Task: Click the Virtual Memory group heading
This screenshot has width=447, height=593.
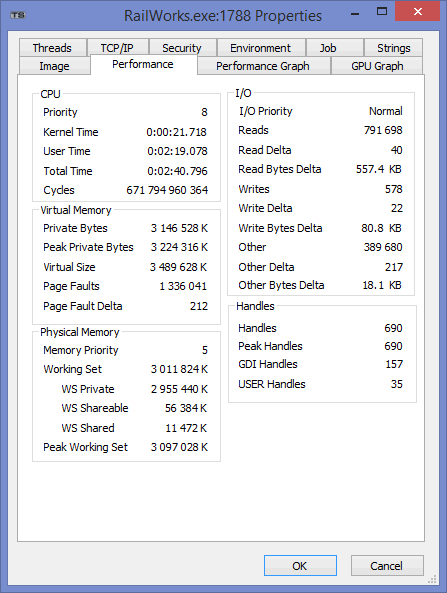Action: (76, 210)
